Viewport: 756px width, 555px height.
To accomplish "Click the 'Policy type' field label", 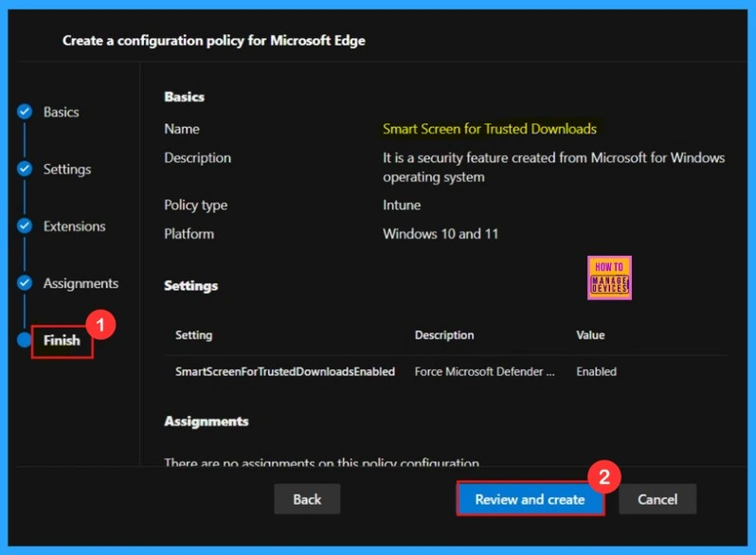I will click(196, 206).
